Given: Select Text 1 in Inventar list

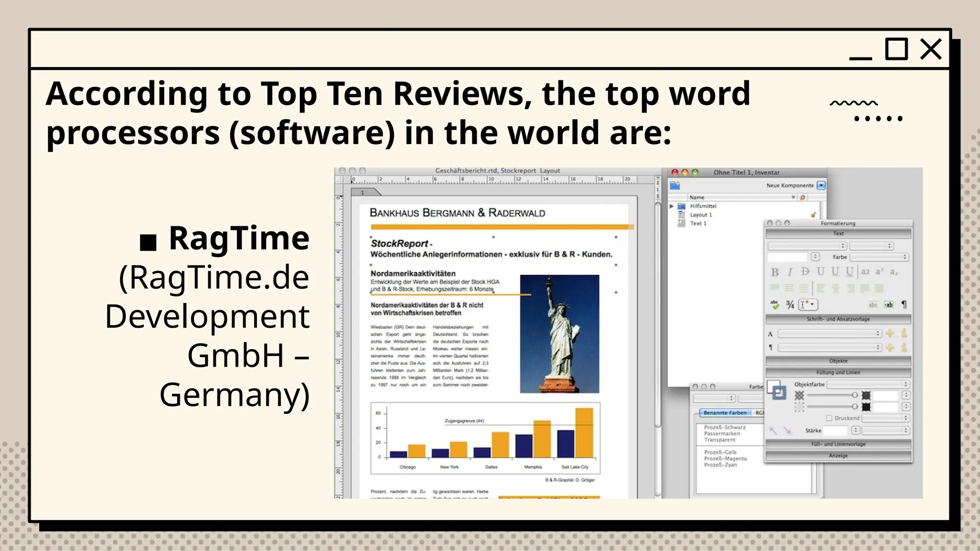Looking at the screenshot, I should (698, 223).
